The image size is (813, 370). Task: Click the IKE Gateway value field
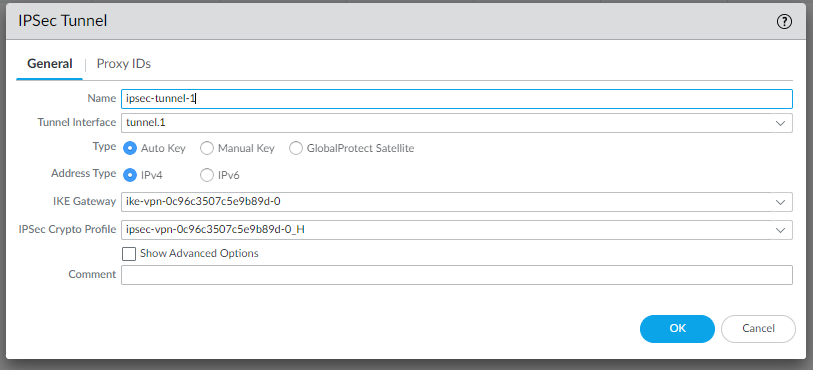[x=446, y=202]
